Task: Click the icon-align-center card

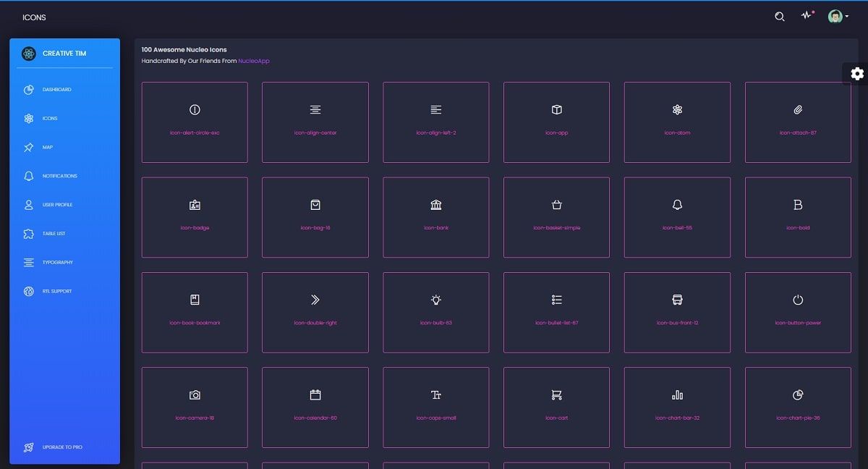Action: pos(315,122)
